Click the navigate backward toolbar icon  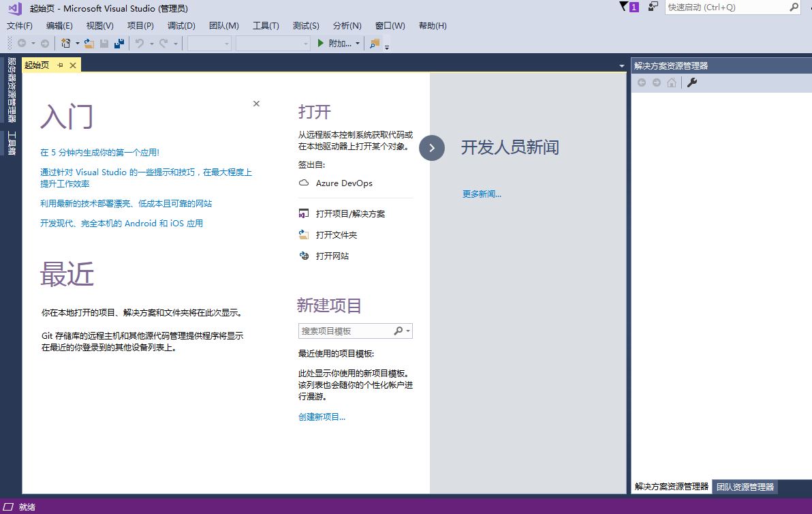(22, 44)
